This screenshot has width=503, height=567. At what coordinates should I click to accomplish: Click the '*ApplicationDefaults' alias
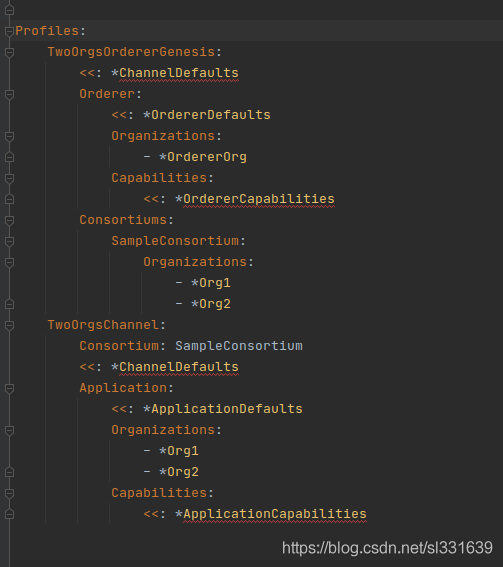point(223,408)
